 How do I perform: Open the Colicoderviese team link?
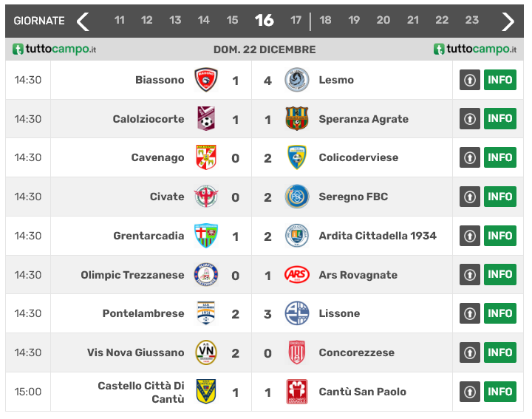pos(358,157)
